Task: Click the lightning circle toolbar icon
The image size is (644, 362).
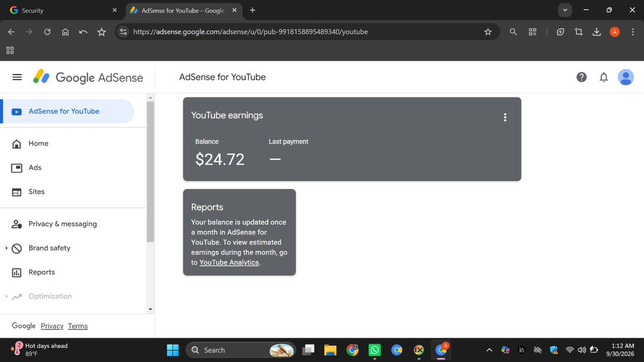Action: 560,32
